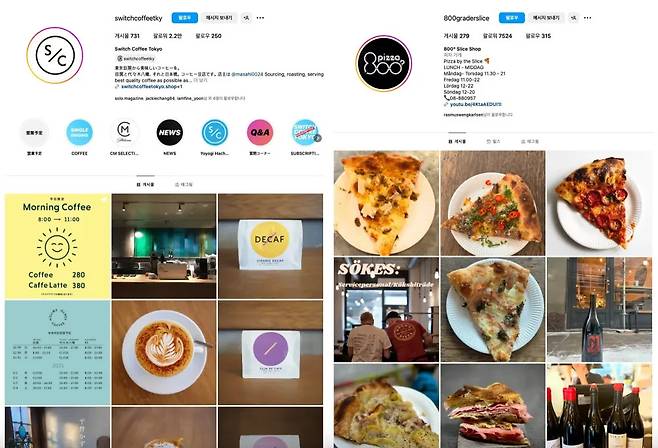Open the switchcoffeetokyo.shop link
Viewport: 658px width, 448px height.
pyautogui.click(x=149, y=86)
